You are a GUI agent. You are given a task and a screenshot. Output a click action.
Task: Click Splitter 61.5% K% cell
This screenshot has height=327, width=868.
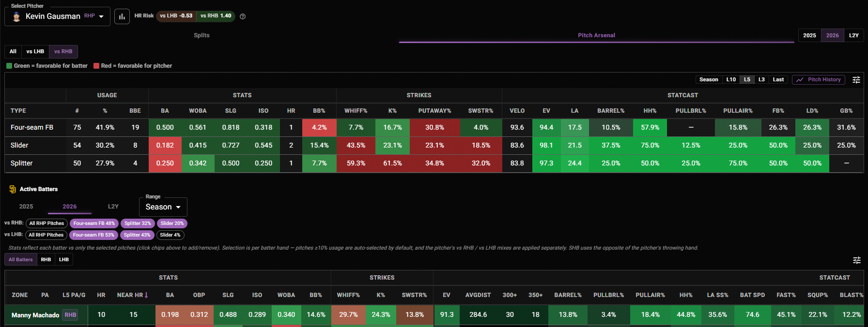click(x=392, y=163)
